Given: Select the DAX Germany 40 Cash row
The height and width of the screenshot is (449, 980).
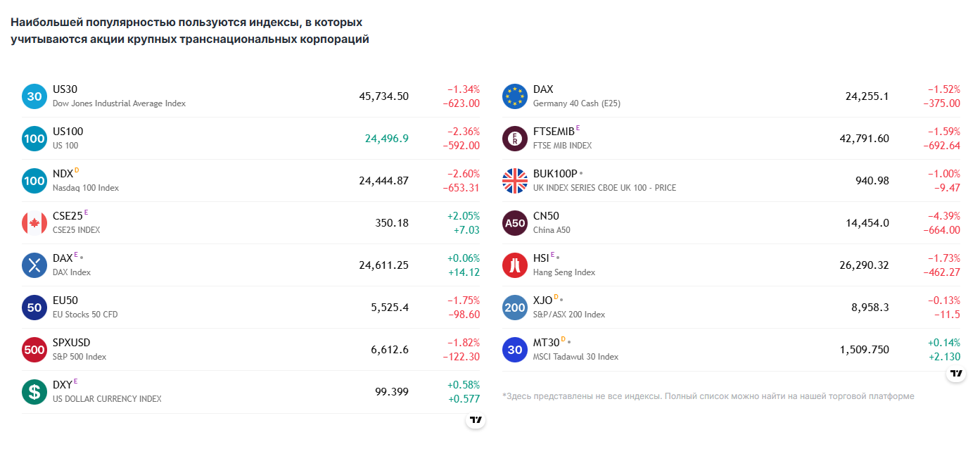Looking at the screenshot, I should (732, 96).
